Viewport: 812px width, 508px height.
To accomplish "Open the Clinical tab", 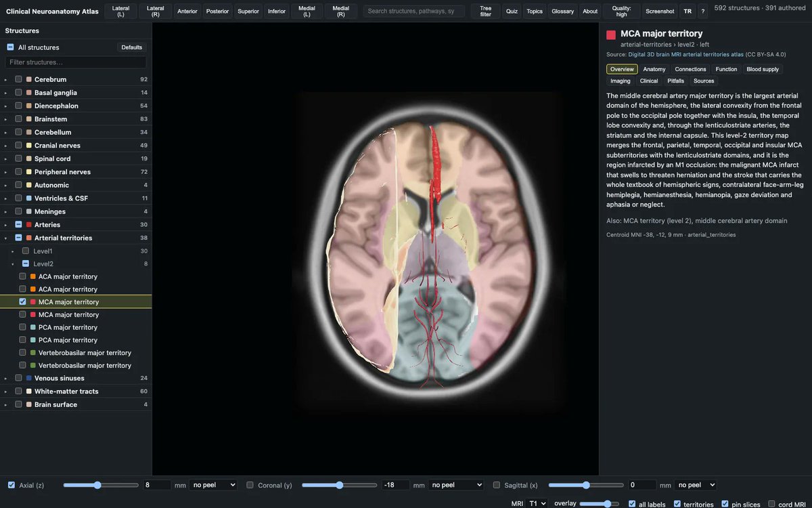I will (649, 81).
